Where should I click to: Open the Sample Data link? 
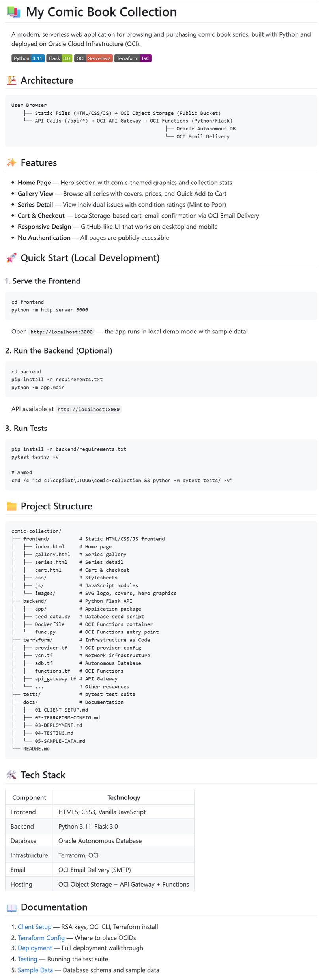[x=35, y=970]
